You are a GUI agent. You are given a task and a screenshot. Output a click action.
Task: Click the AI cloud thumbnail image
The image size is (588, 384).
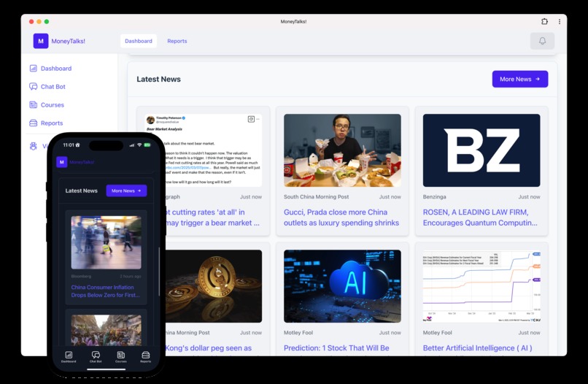pyautogui.click(x=342, y=286)
